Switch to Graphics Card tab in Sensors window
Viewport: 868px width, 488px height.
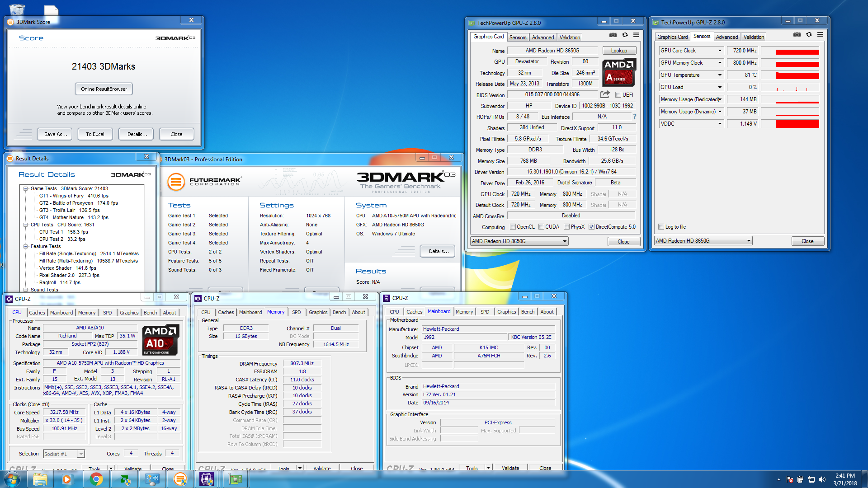(x=672, y=37)
